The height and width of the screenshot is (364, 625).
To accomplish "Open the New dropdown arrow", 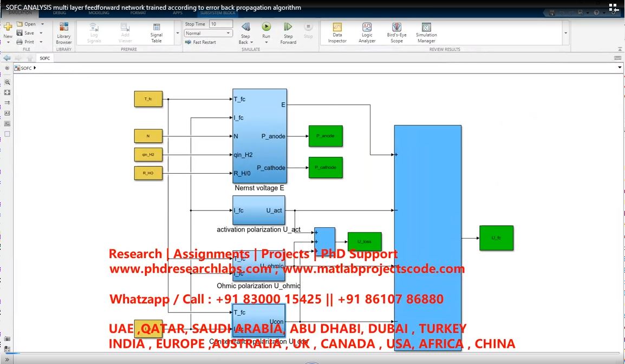I will coord(8,42).
